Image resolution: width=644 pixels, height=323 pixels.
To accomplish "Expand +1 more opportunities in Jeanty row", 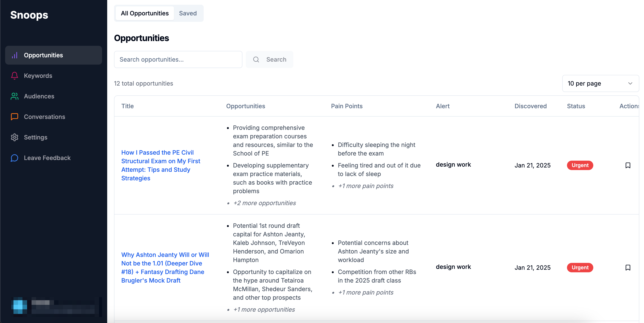I will [x=264, y=310].
